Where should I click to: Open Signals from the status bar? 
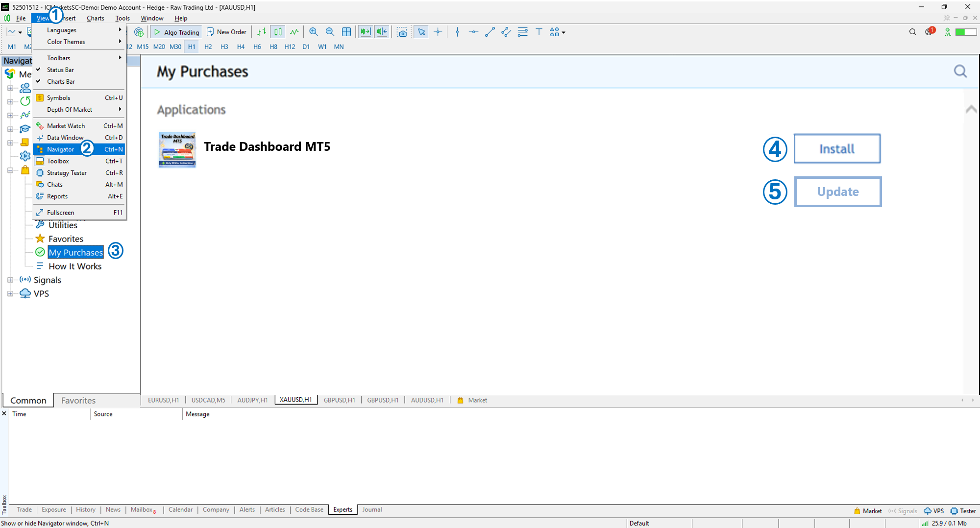[903, 511]
